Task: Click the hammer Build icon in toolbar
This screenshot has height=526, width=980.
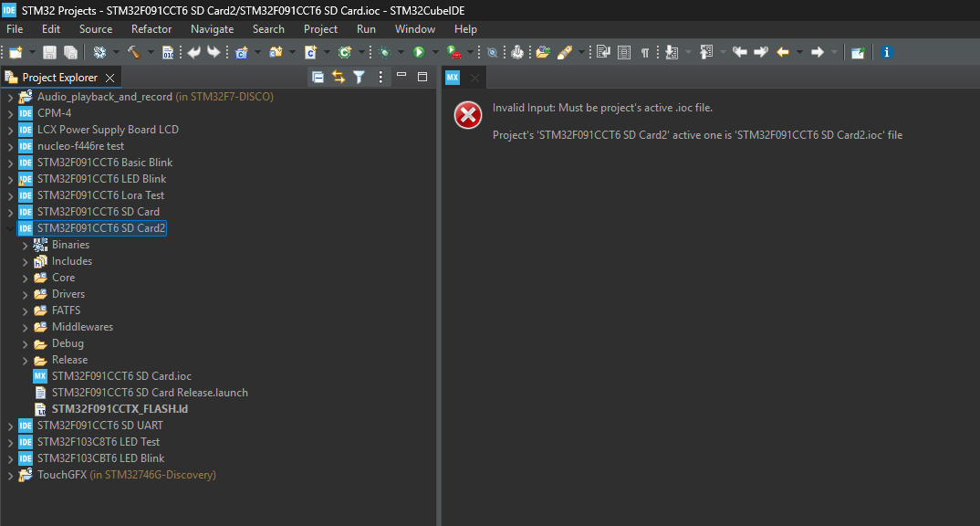Action: 134,53
